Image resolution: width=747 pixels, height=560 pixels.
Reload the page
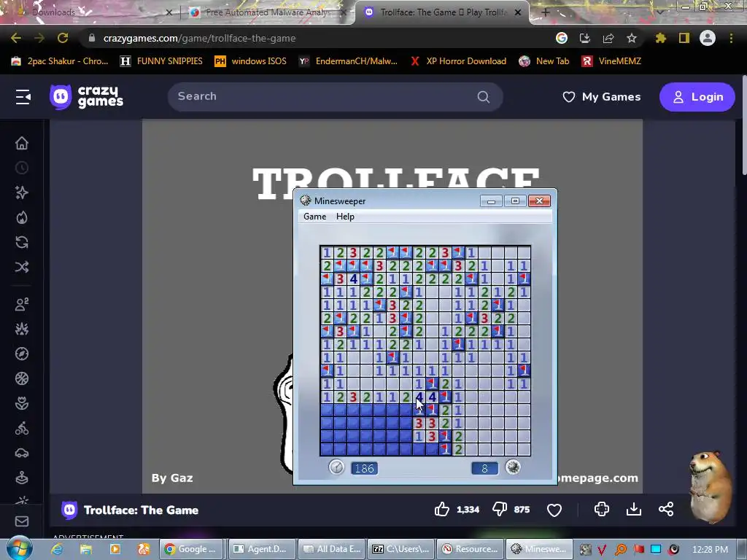pos(63,38)
